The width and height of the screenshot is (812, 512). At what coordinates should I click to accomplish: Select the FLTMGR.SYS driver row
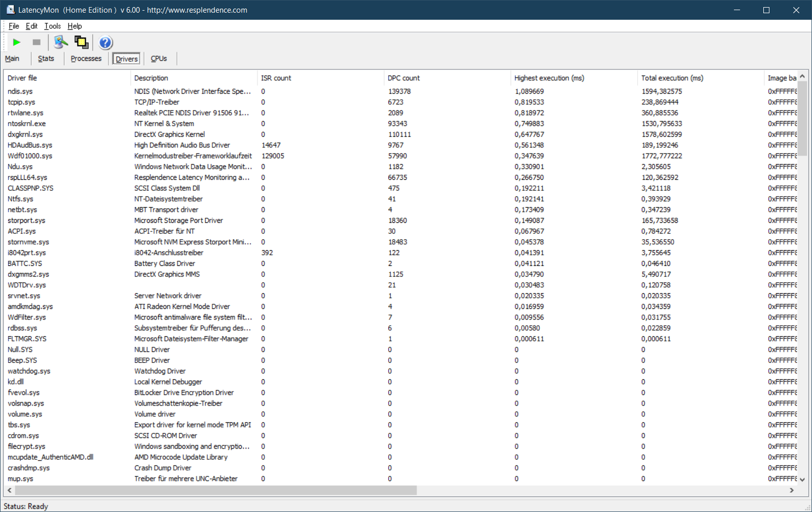coord(400,339)
